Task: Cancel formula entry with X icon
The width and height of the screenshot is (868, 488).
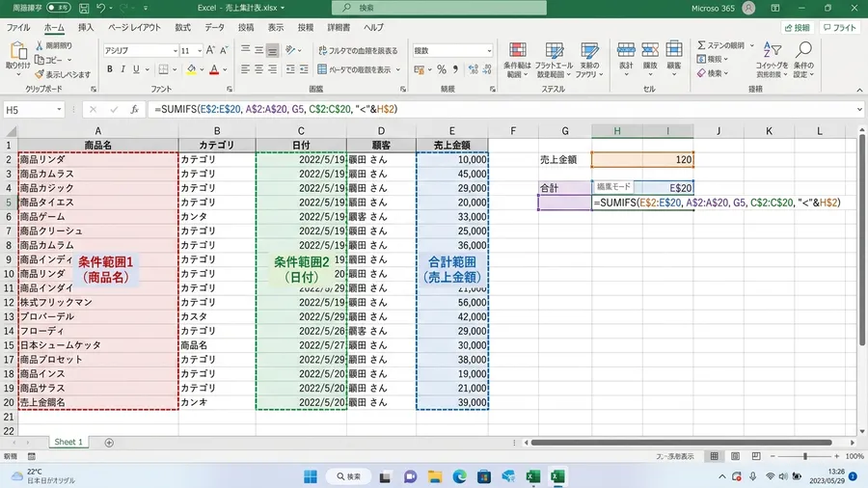Action: [x=93, y=110]
